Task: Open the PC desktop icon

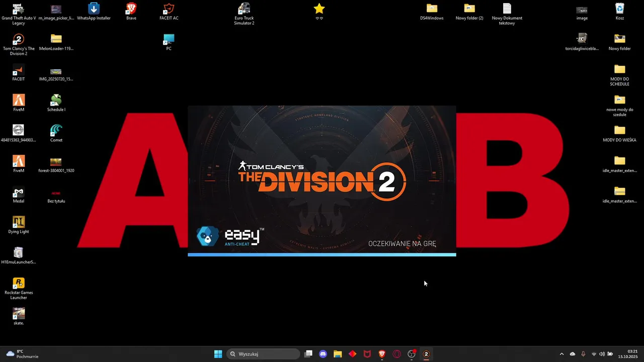Action: [x=169, y=42]
